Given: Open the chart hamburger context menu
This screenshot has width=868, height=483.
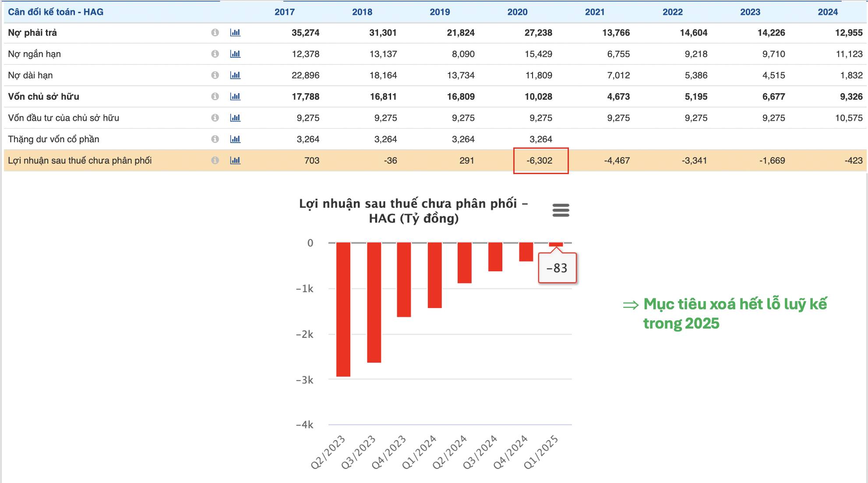Looking at the screenshot, I should click(561, 210).
